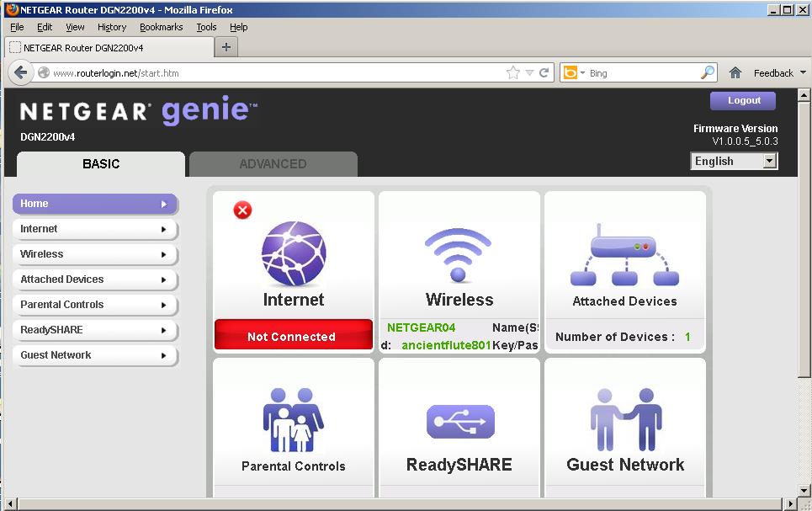The height and width of the screenshot is (511, 812).
Task: Open the English language dropdown
Action: [734, 162]
